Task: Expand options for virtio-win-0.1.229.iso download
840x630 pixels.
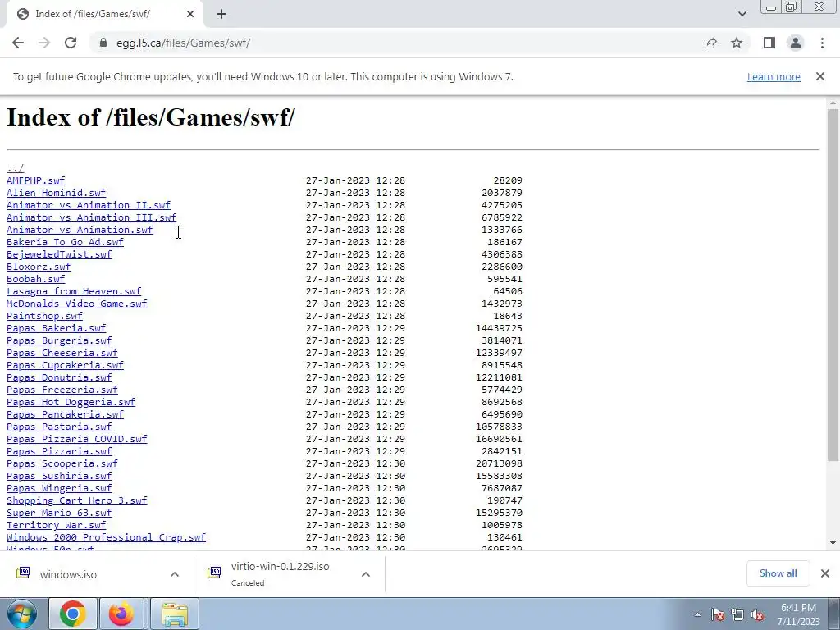Action: tap(366, 574)
